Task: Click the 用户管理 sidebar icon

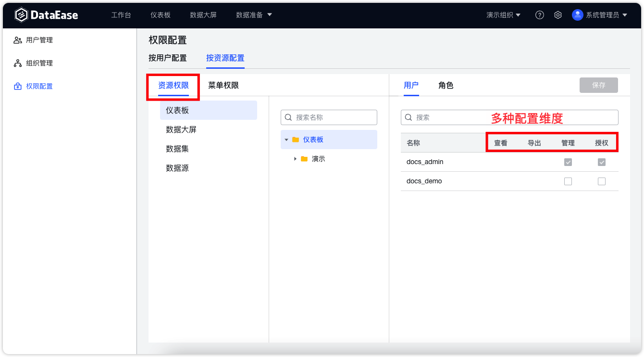Action: coord(18,40)
